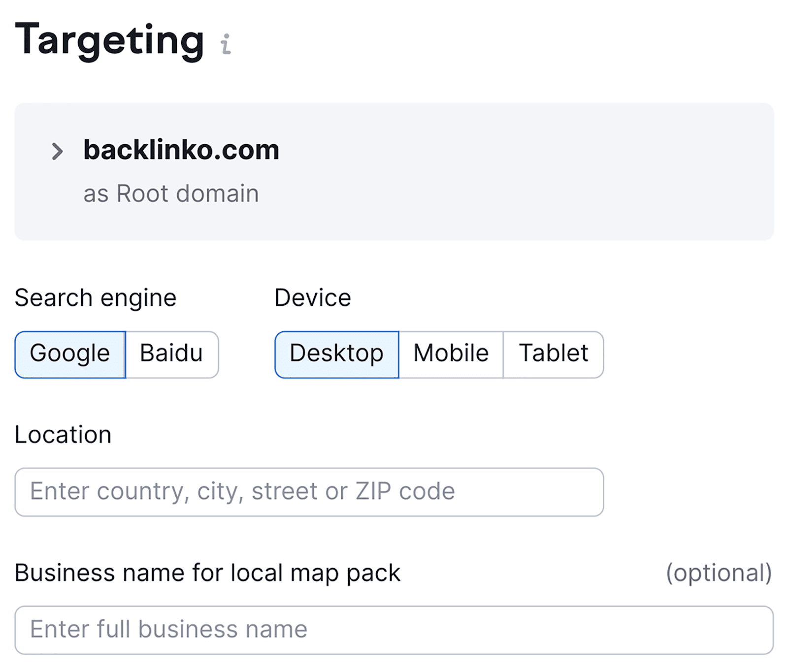Focus the Location input field
The width and height of the screenshot is (788, 672).
[309, 491]
